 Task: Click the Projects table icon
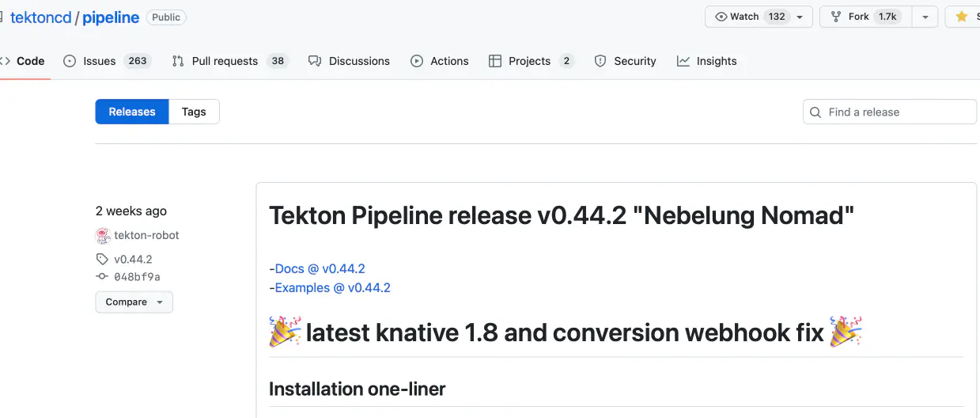click(495, 61)
